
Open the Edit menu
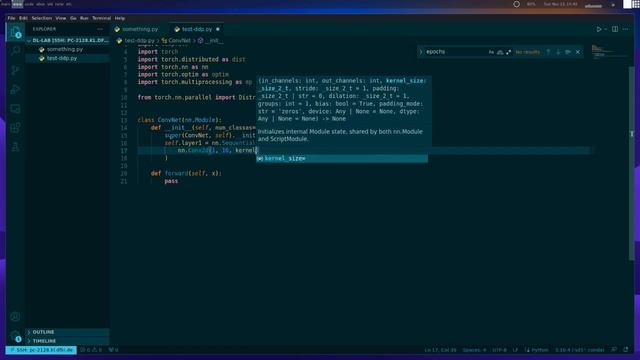(x=23, y=18)
